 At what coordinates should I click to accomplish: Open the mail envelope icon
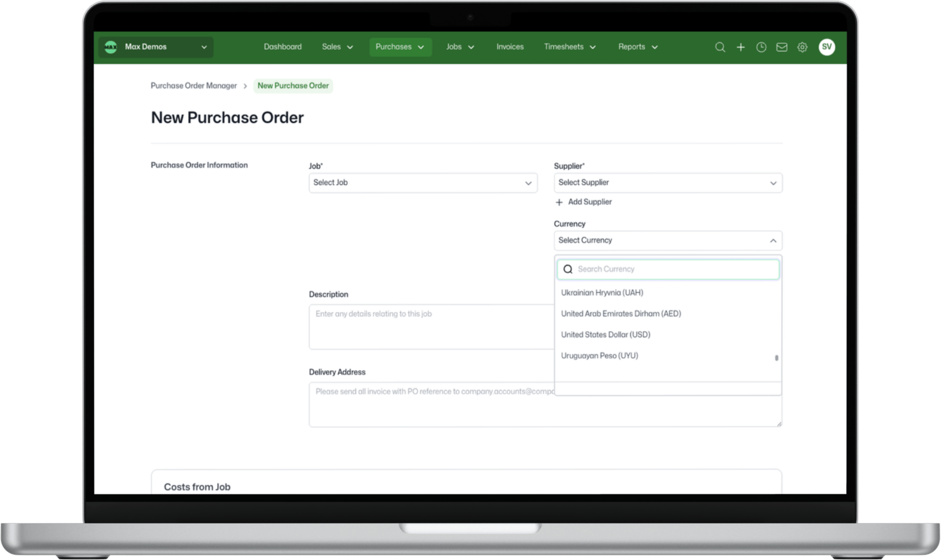point(782,47)
